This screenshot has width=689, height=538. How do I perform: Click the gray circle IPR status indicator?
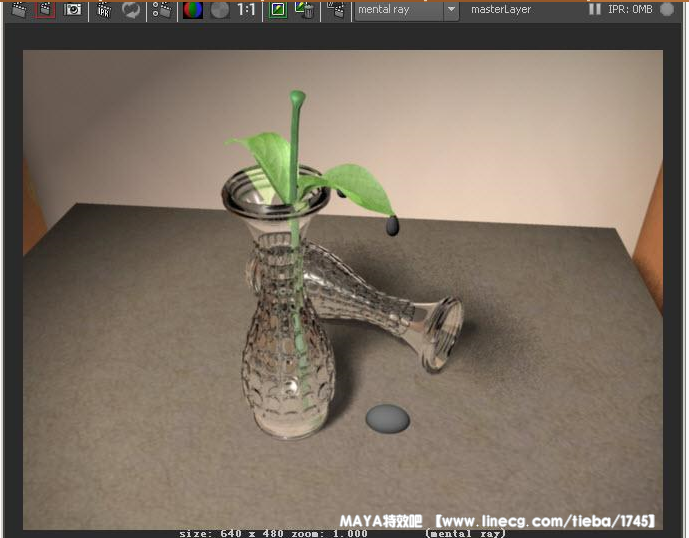667,10
